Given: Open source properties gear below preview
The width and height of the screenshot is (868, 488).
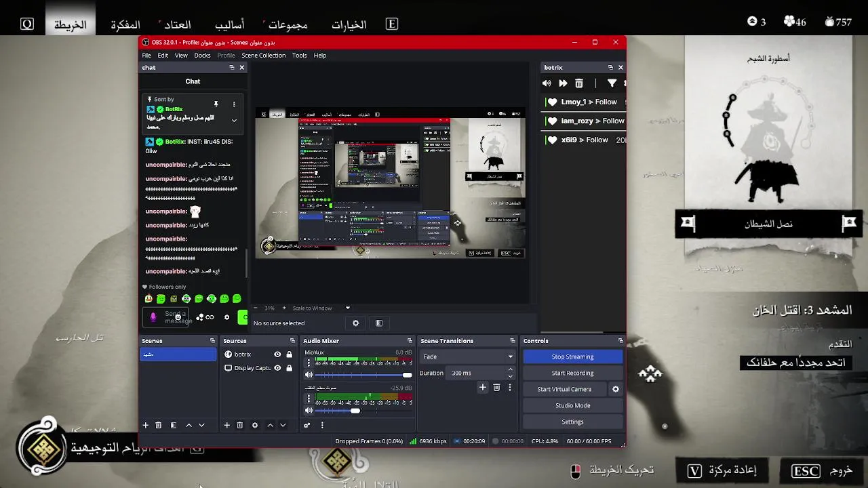Looking at the screenshot, I should pyautogui.click(x=355, y=323).
